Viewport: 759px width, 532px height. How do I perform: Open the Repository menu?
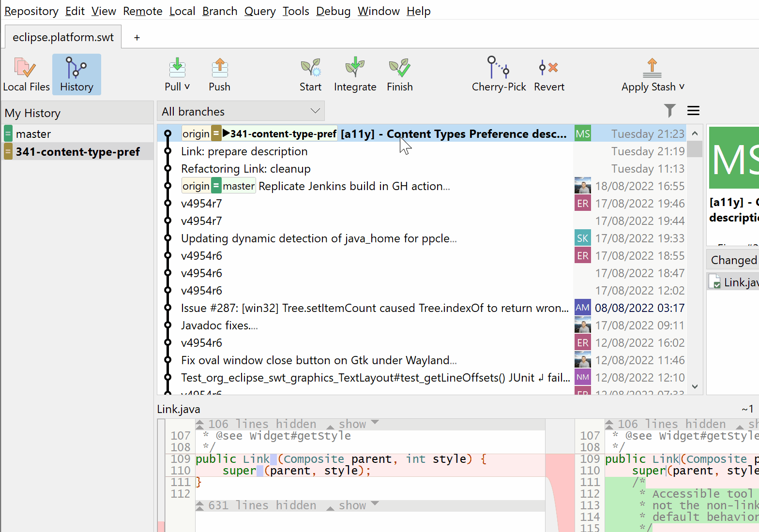click(31, 11)
